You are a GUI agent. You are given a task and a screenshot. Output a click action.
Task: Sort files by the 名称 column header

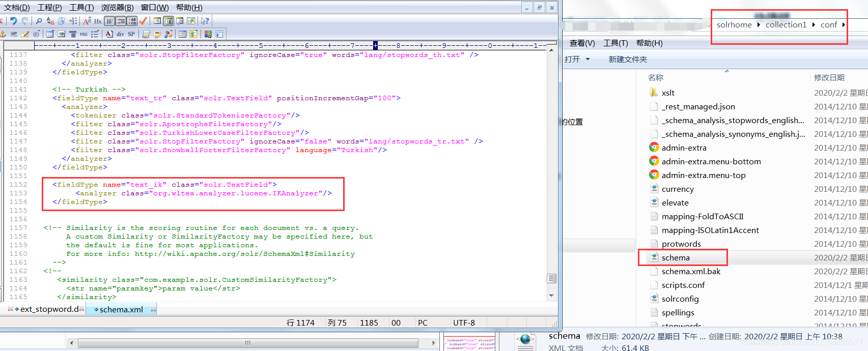656,77
